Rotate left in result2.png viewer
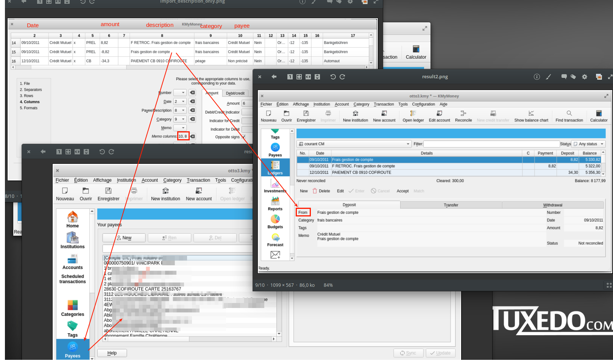Image resolution: width=613 pixels, height=364 pixels. 333,77
